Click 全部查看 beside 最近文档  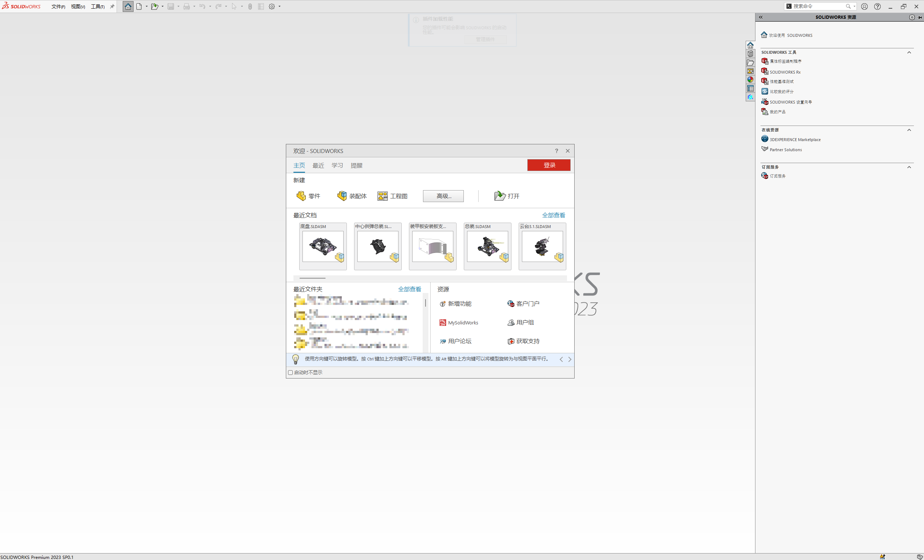tap(554, 215)
